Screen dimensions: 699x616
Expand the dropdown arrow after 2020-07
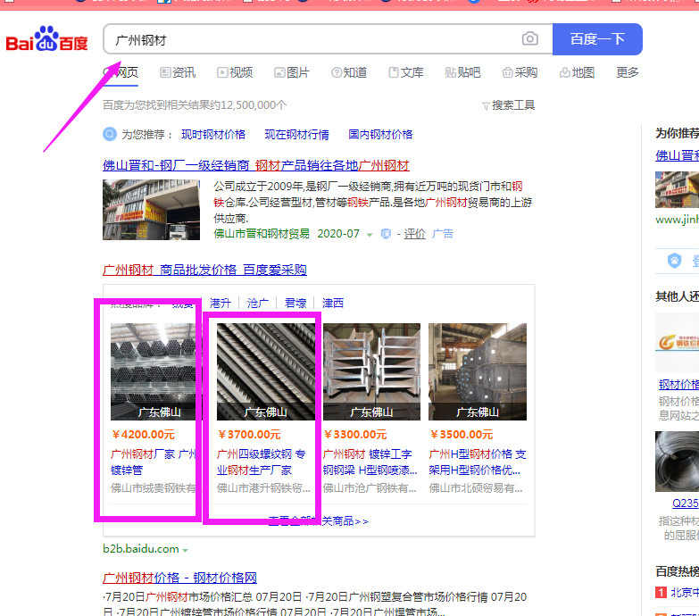coord(370,235)
